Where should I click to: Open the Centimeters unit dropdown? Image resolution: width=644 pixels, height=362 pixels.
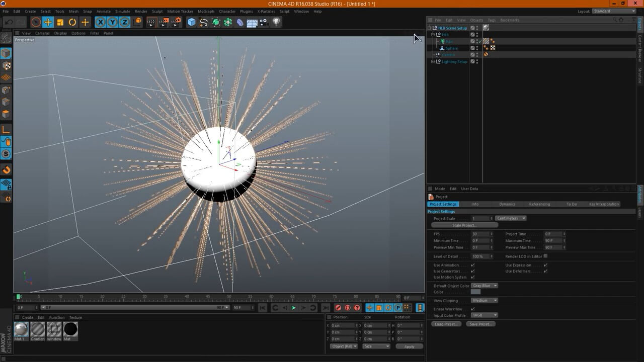(511, 218)
